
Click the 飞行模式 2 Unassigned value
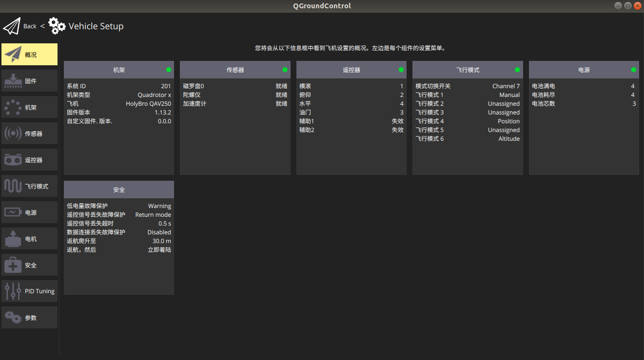tap(504, 104)
